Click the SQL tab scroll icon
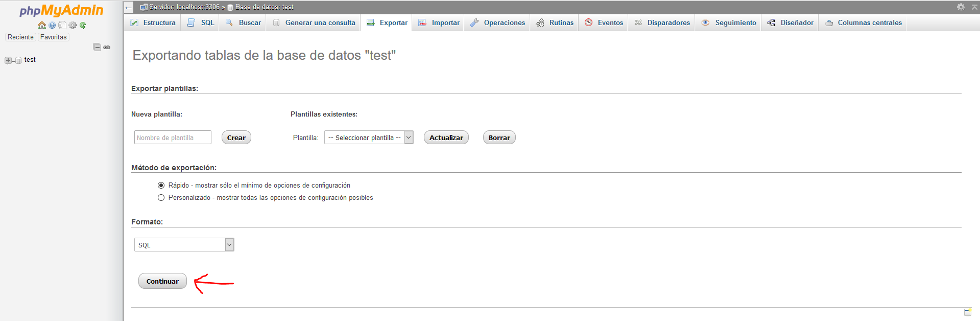The height and width of the screenshot is (321, 980). [192, 22]
